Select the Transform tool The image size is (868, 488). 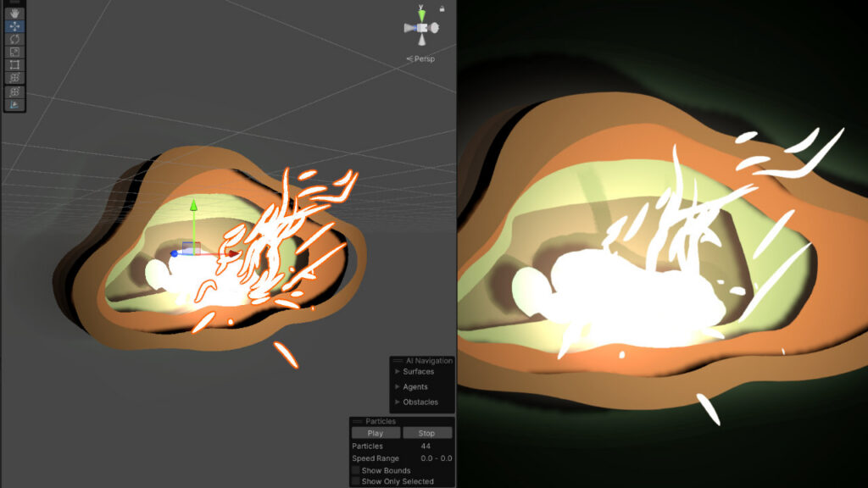(x=14, y=78)
